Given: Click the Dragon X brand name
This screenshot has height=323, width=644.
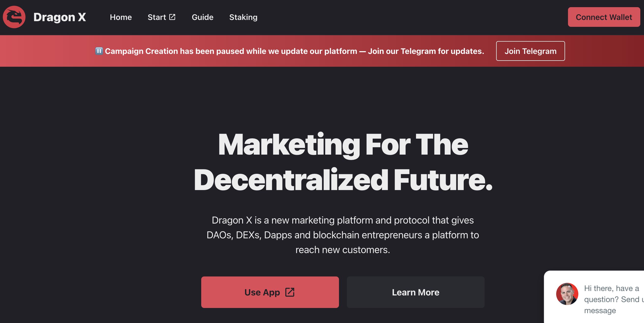Looking at the screenshot, I should coord(60,17).
